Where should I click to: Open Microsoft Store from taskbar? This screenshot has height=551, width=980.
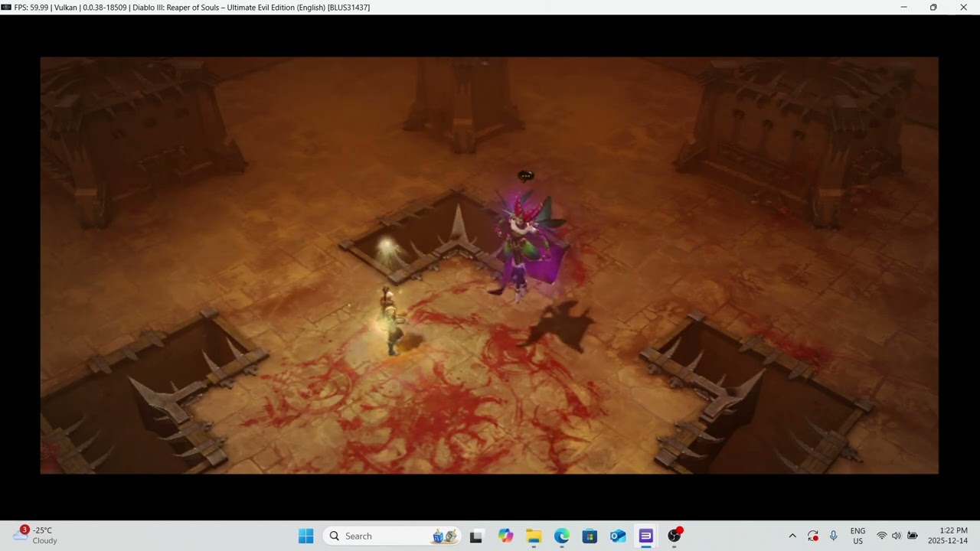590,536
